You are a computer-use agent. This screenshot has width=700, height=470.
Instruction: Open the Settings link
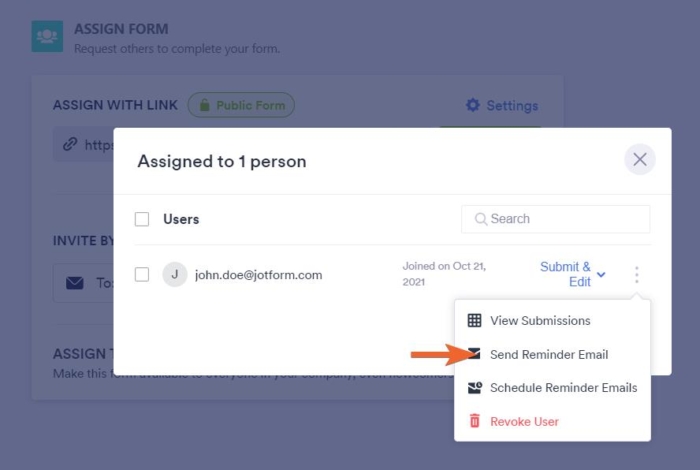tap(511, 105)
